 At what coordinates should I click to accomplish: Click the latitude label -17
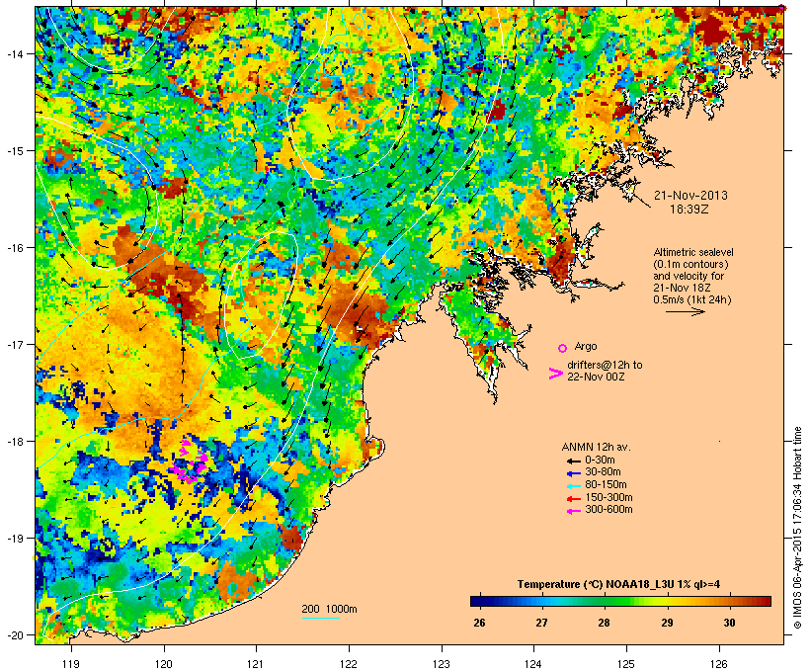[15, 344]
